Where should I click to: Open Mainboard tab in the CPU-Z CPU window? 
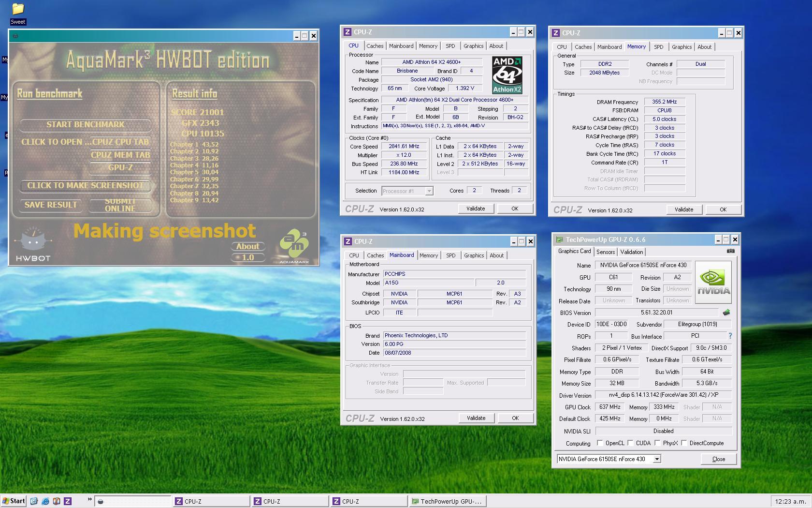[401, 46]
